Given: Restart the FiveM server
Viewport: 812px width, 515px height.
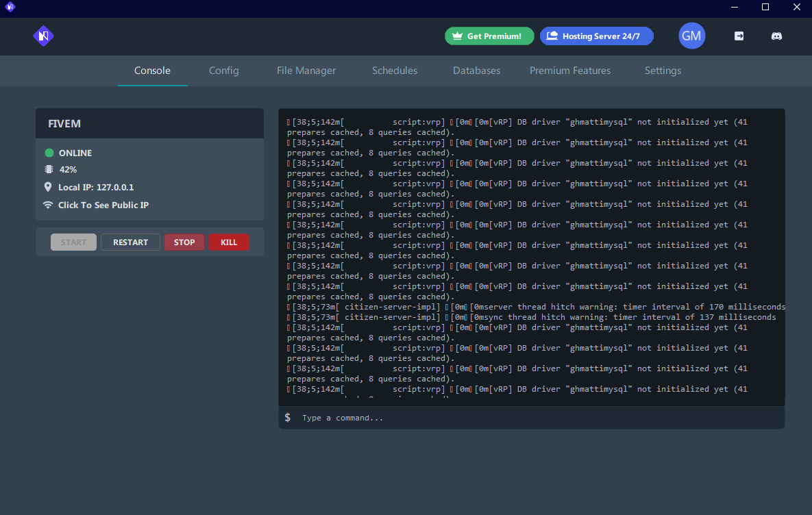Looking at the screenshot, I should coord(130,242).
